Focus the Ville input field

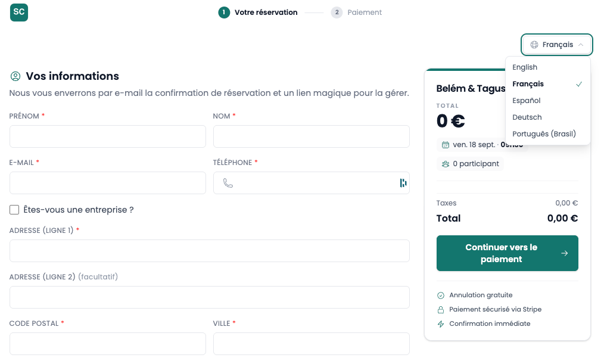pyautogui.click(x=312, y=344)
